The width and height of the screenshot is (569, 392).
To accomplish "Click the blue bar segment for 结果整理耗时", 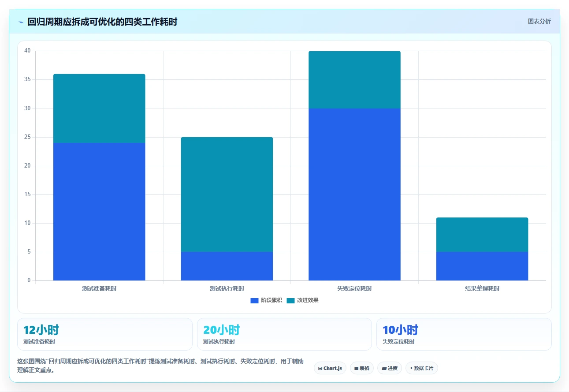I will coord(482,266).
